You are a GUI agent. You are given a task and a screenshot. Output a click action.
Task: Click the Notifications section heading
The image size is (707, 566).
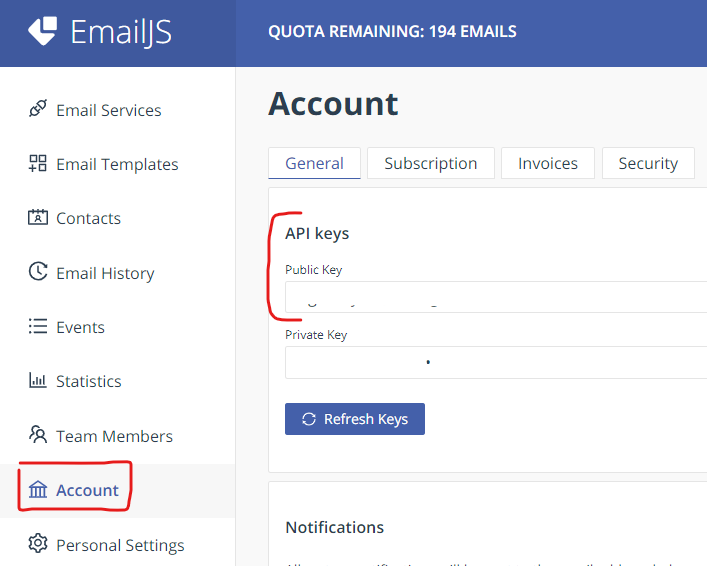tap(335, 527)
